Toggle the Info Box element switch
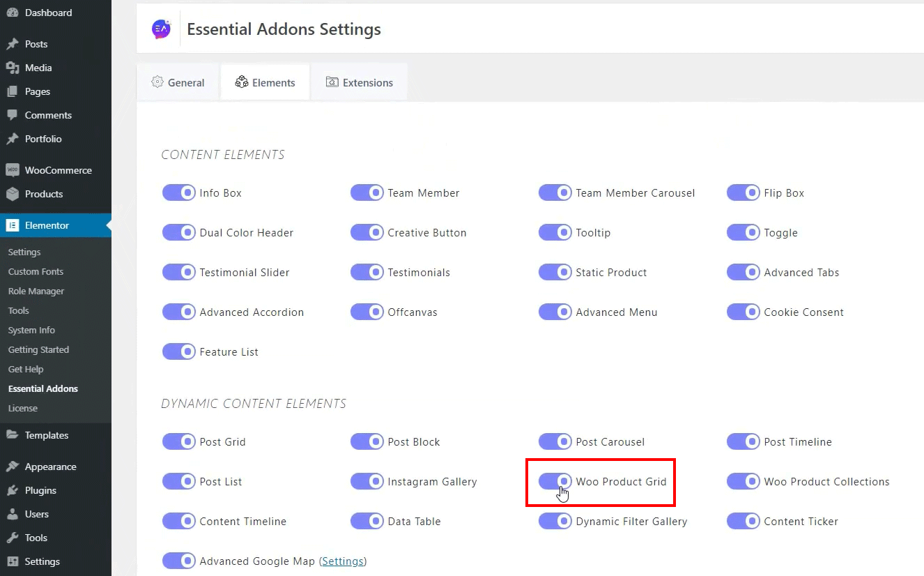924x576 pixels. tap(179, 192)
